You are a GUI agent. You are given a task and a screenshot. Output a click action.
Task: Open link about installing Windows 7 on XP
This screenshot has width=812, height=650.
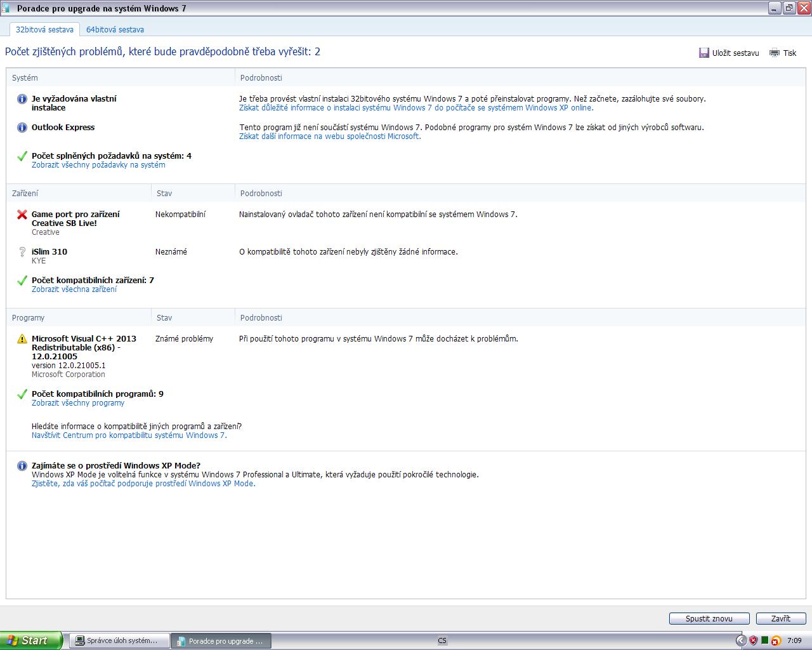(416, 108)
